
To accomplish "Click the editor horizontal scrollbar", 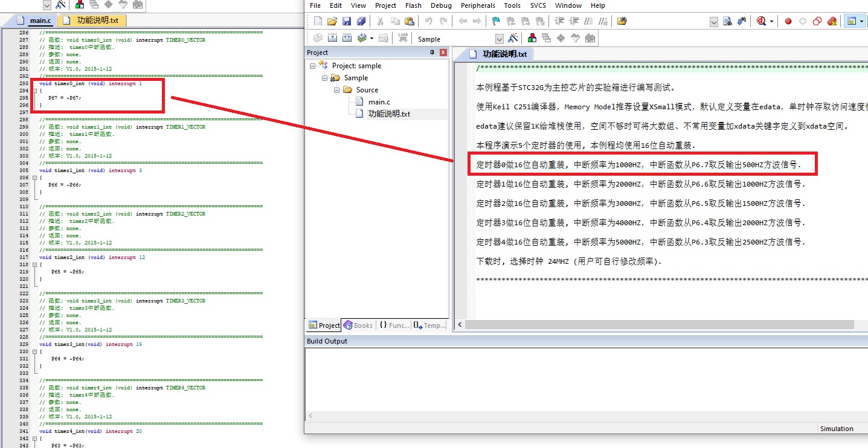I will tap(658, 325).
